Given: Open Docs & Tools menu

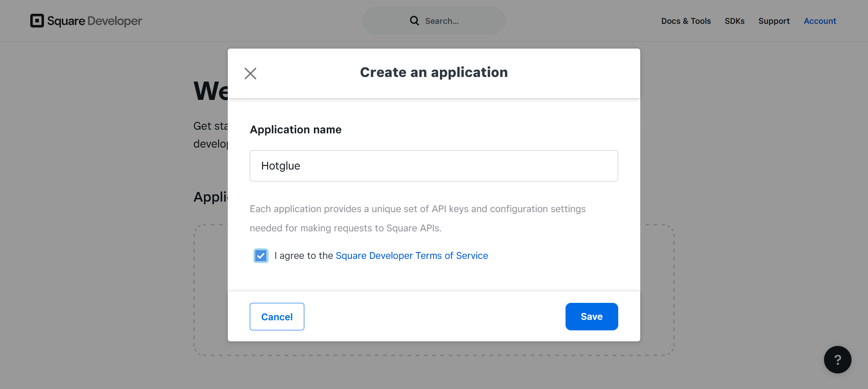Looking at the screenshot, I should coord(686,21).
